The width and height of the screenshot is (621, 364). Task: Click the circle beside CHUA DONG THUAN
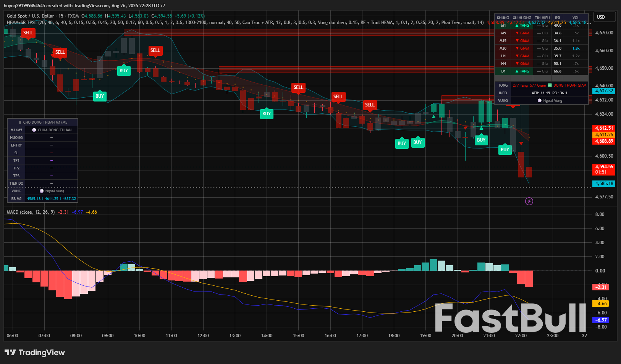(34, 130)
